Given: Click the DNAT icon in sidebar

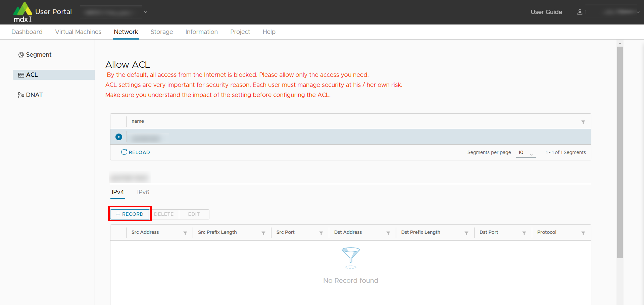Looking at the screenshot, I should 21,95.
